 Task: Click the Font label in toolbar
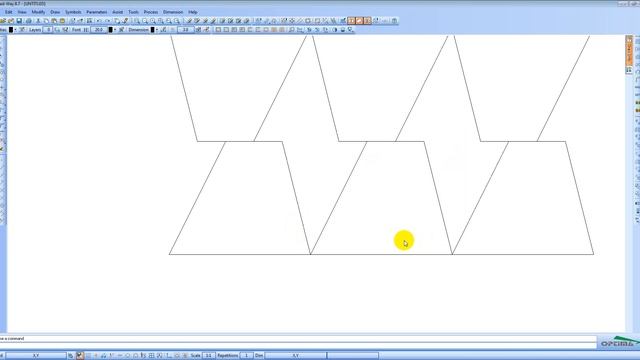point(76,29)
